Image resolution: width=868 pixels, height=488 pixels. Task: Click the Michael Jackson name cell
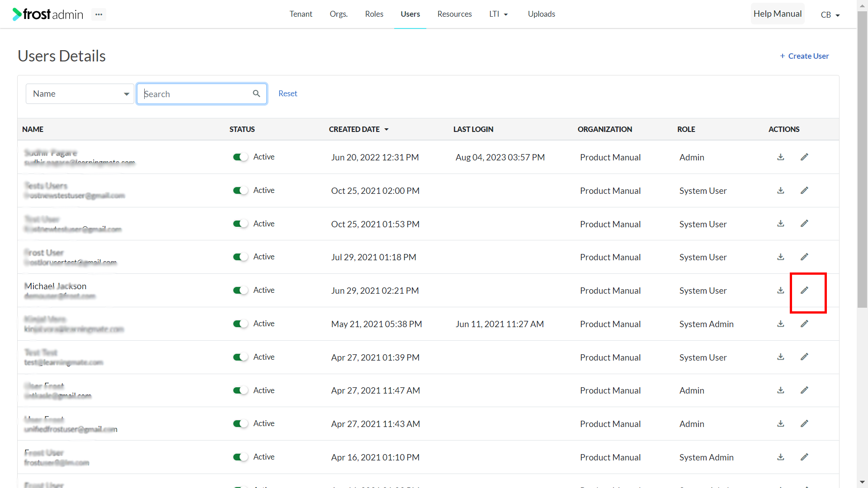tap(55, 286)
